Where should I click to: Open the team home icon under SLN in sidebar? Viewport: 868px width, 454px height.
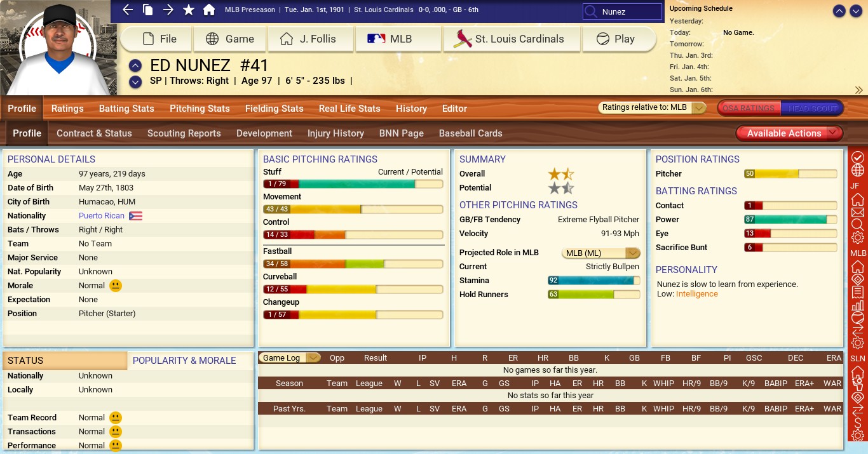pyautogui.click(x=858, y=372)
